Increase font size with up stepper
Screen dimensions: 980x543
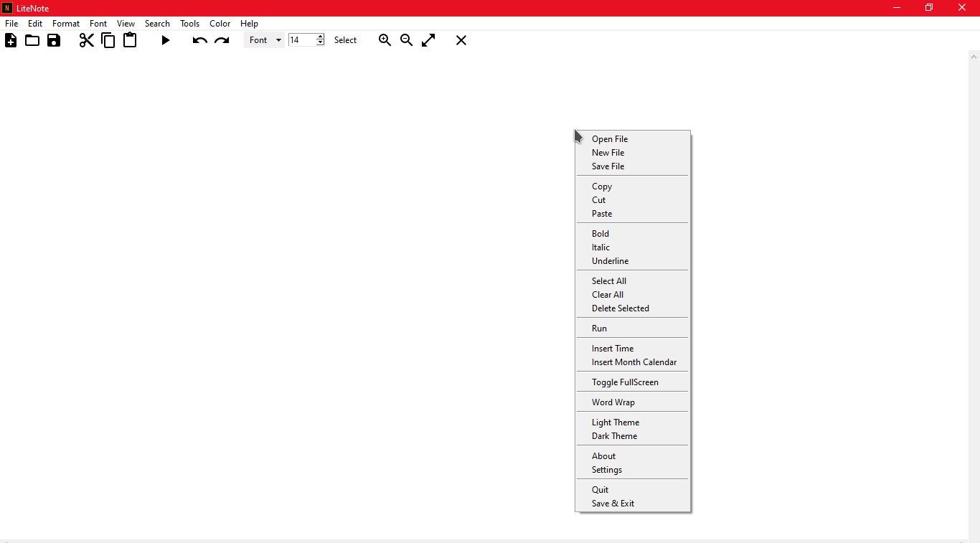click(x=320, y=37)
